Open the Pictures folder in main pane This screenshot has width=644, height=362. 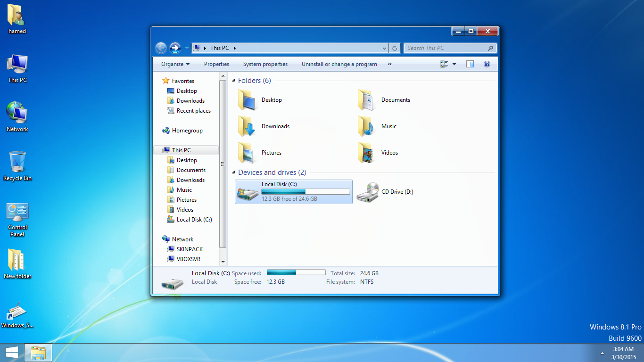[247, 153]
